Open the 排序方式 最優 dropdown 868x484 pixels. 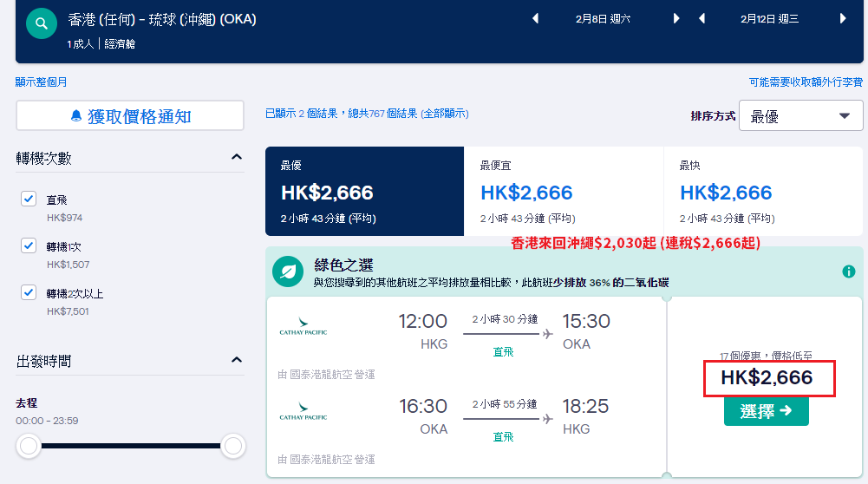click(x=800, y=115)
